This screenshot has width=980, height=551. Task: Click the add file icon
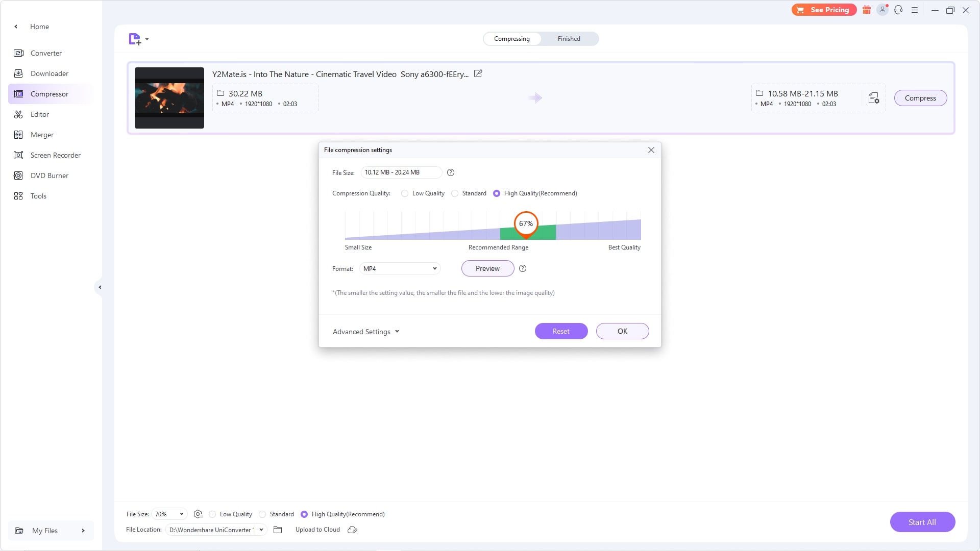(135, 39)
